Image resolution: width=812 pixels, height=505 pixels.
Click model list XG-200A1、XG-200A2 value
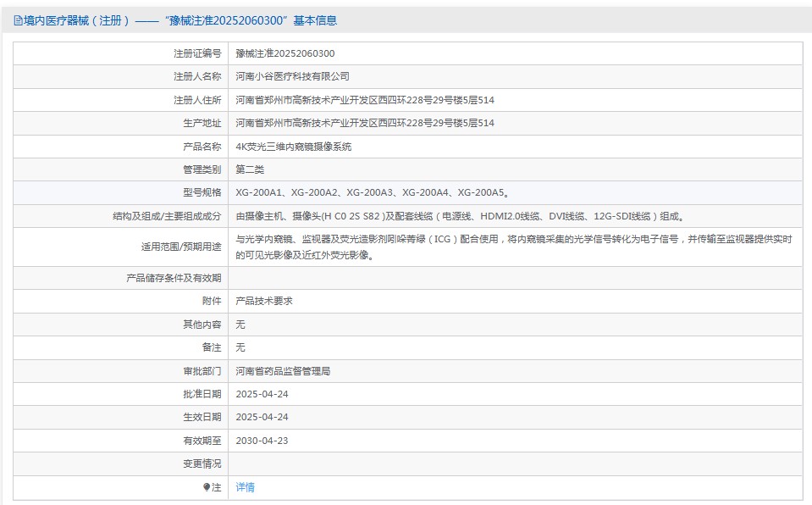373,192
